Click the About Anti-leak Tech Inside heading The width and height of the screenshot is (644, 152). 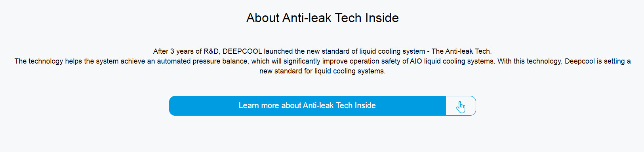[x=322, y=18]
